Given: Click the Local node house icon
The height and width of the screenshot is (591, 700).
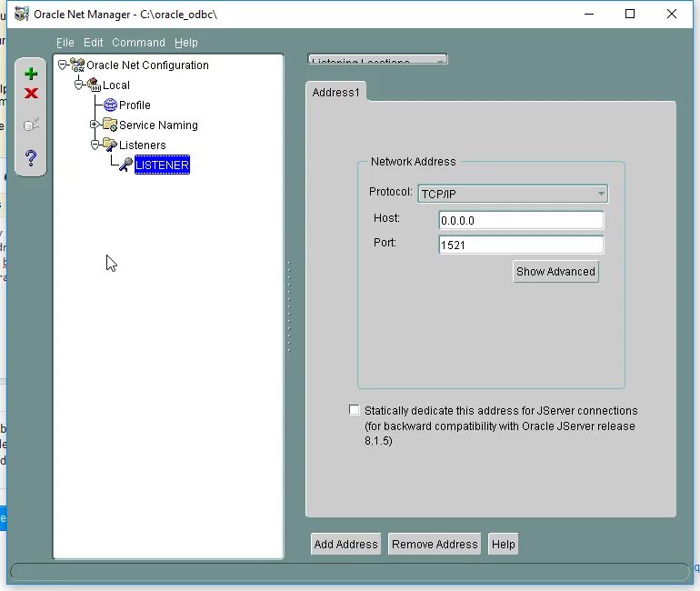Looking at the screenshot, I should click(94, 85).
